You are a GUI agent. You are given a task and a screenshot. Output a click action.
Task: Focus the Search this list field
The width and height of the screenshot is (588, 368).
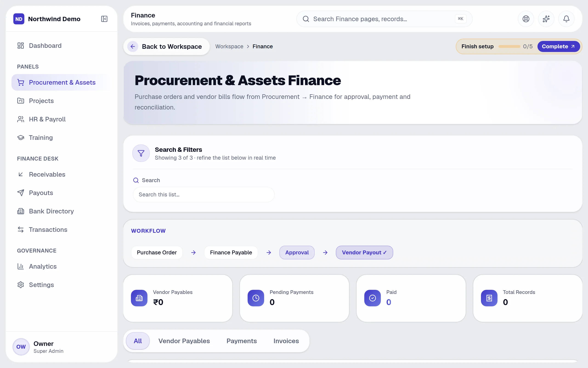click(204, 195)
